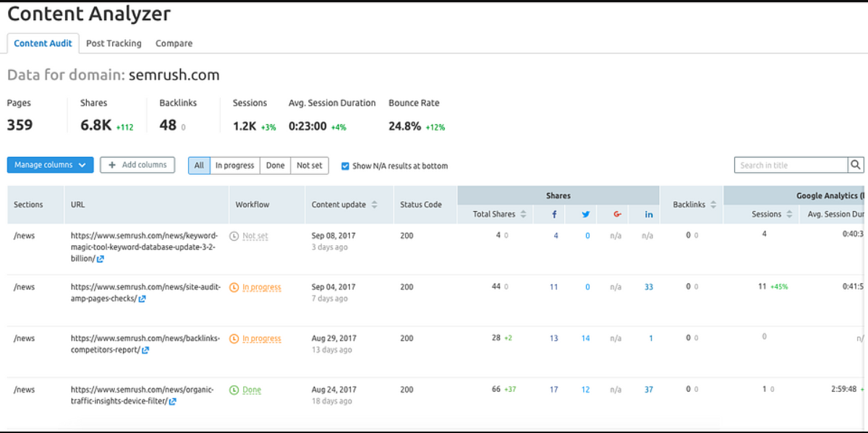Screen dimensions: 868x433
Task: Click the Google Plus shares column icon
Action: (617, 215)
